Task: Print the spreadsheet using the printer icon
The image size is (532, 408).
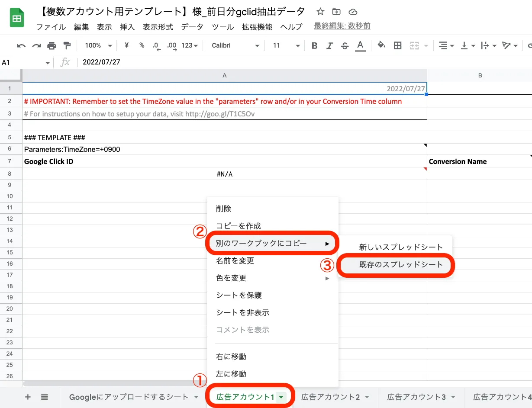Action: (52, 45)
